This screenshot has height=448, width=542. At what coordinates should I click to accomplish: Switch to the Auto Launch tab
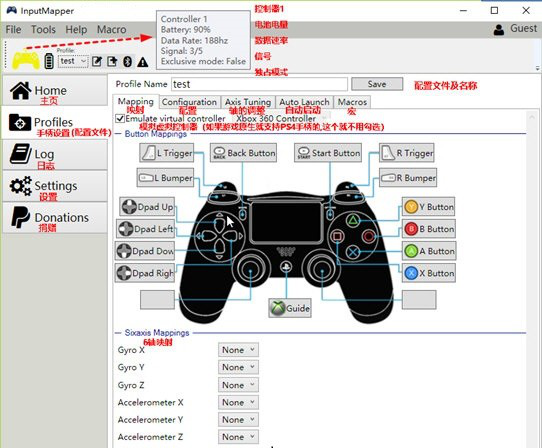tap(304, 102)
